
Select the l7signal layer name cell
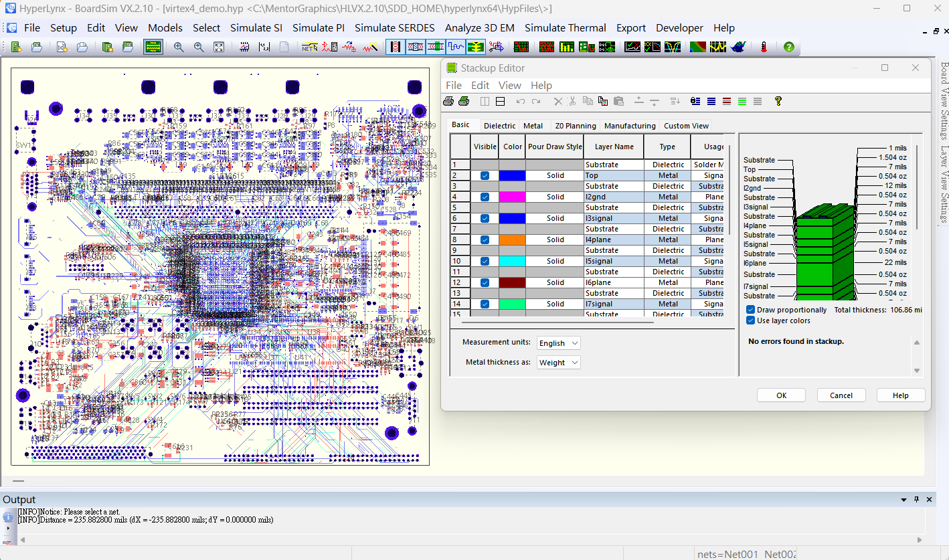click(x=614, y=304)
